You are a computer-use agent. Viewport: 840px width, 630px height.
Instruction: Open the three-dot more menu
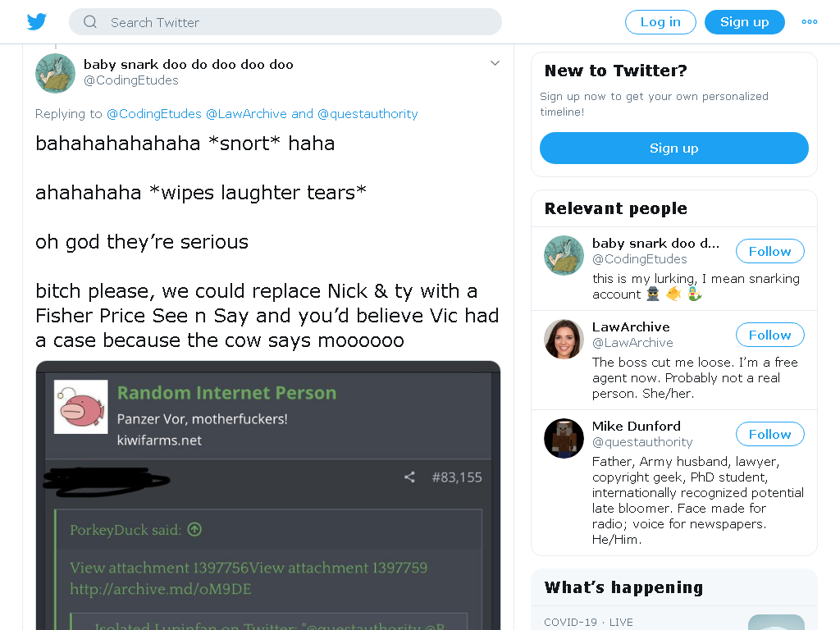(x=809, y=22)
